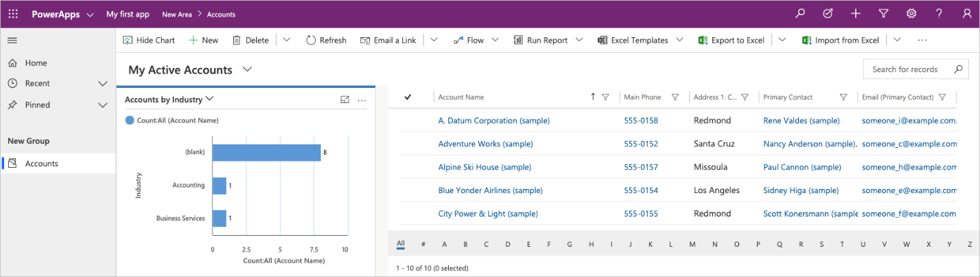
Task: Click the blue chart legend circle
Action: 130,120
